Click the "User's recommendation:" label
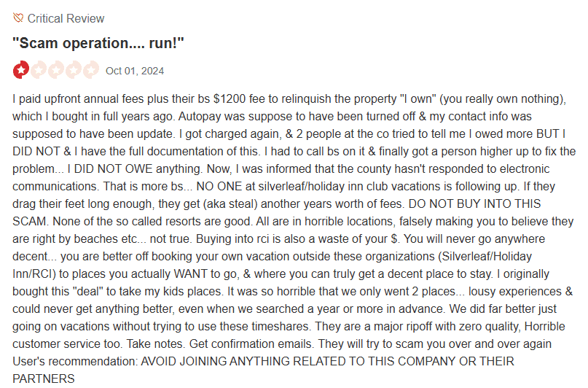The image size is (588, 388). click(75, 361)
